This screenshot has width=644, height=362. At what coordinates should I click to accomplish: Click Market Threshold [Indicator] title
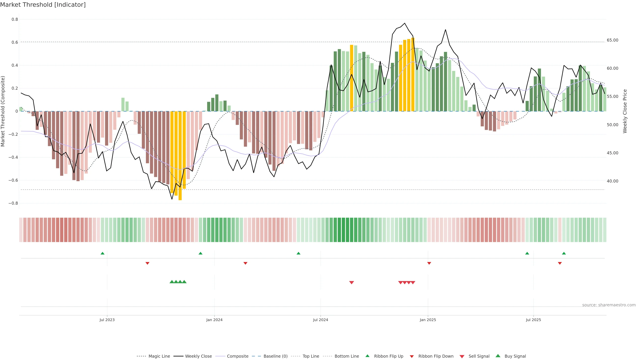(43, 5)
